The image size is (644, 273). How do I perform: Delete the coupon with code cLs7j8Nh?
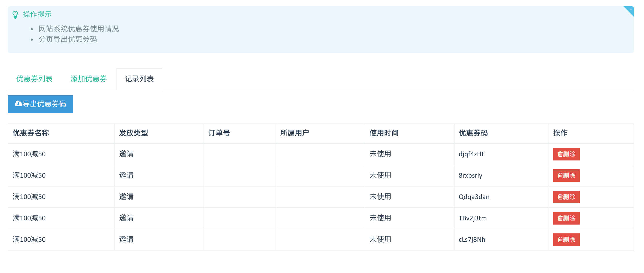pyautogui.click(x=566, y=240)
